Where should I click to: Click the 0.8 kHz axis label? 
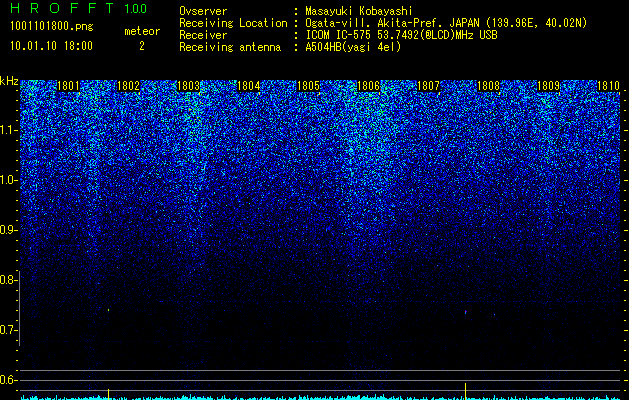tap(8, 280)
